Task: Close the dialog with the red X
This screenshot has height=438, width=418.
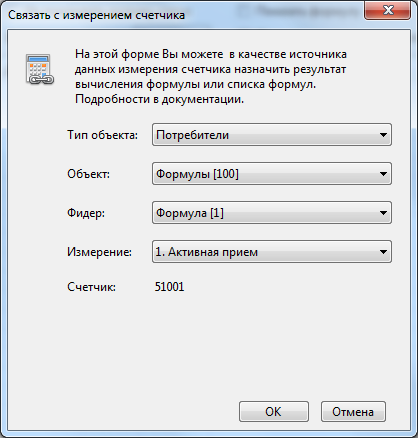Action: (x=387, y=10)
